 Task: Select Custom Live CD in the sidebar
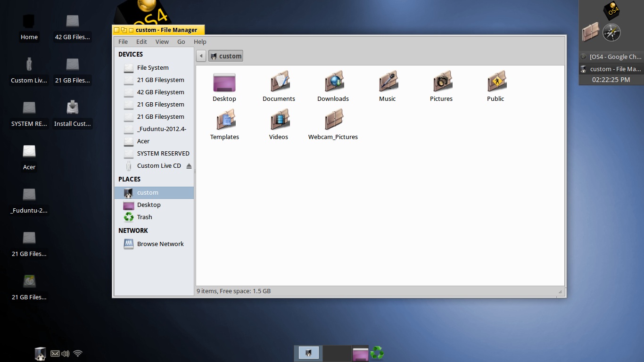(154, 166)
